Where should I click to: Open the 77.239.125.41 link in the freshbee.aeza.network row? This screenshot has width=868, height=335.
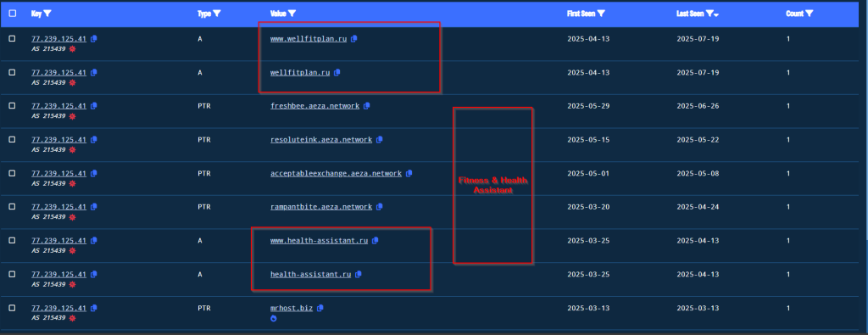tap(58, 106)
